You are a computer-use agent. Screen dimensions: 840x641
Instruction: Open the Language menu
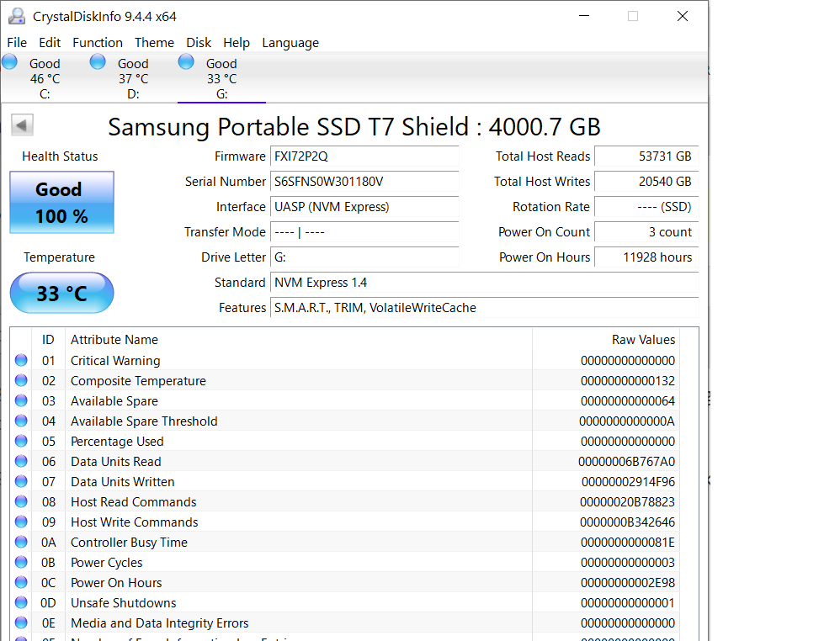(x=290, y=43)
